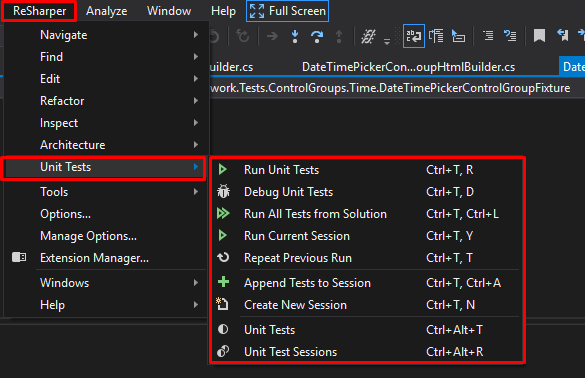The image size is (585, 378).
Task: Choose Debug Unit Tests
Action: click(367, 192)
